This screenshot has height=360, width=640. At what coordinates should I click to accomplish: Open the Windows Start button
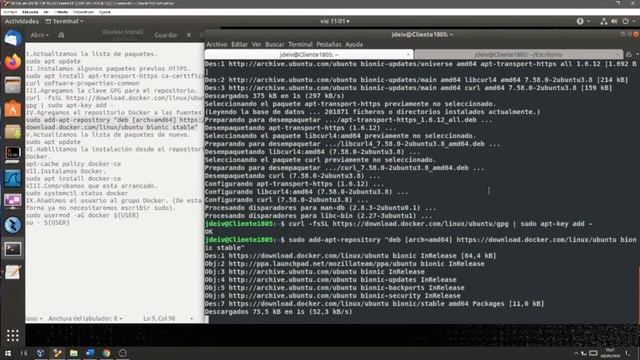tap(8, 353)
